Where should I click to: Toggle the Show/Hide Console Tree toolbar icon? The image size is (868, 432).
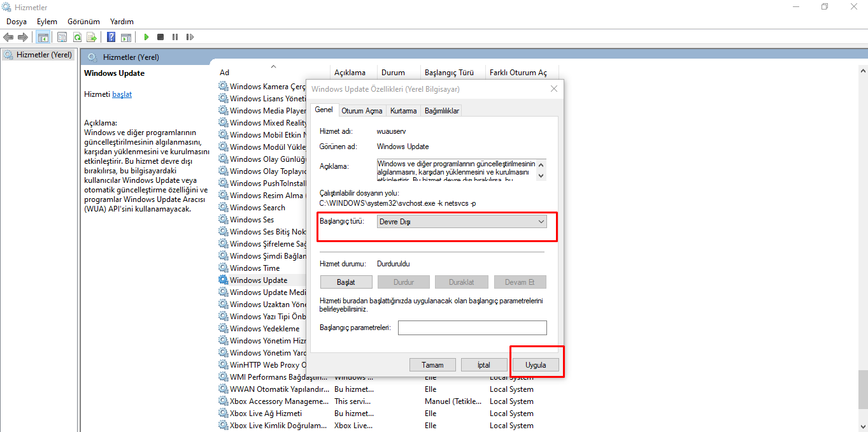pos(43,37)
